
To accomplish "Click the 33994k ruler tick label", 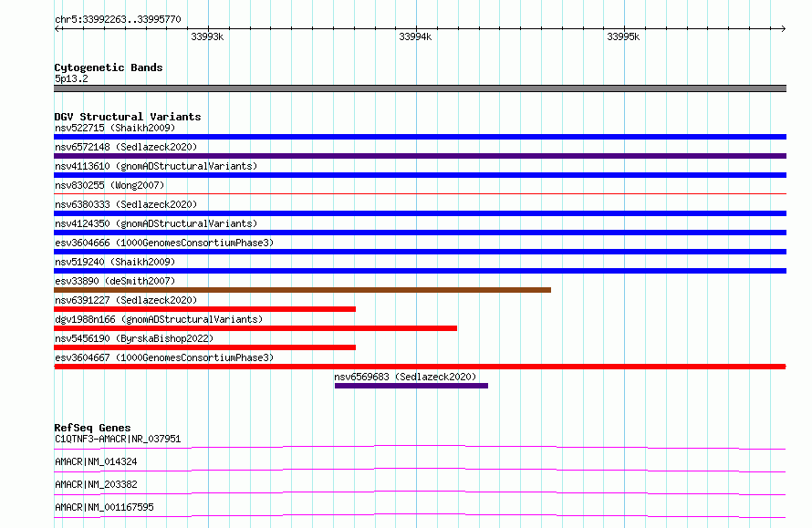I will (x=415, y=36).
